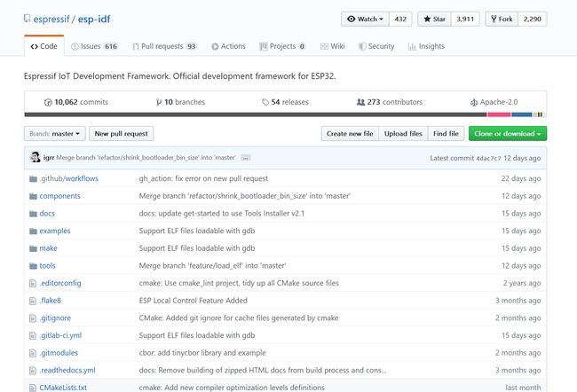Expand the commit message ellipsis button
577x392 pixels.
(245, 158)
